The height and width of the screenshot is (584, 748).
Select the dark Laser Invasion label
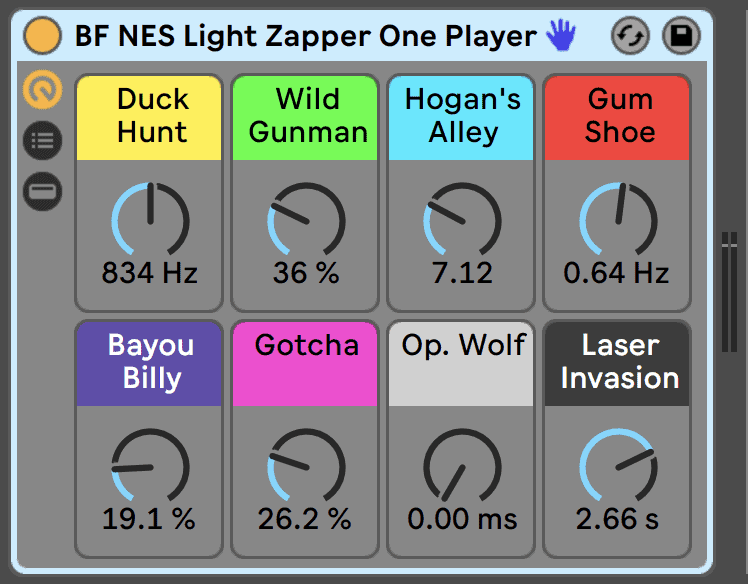(x=617, y=364)
